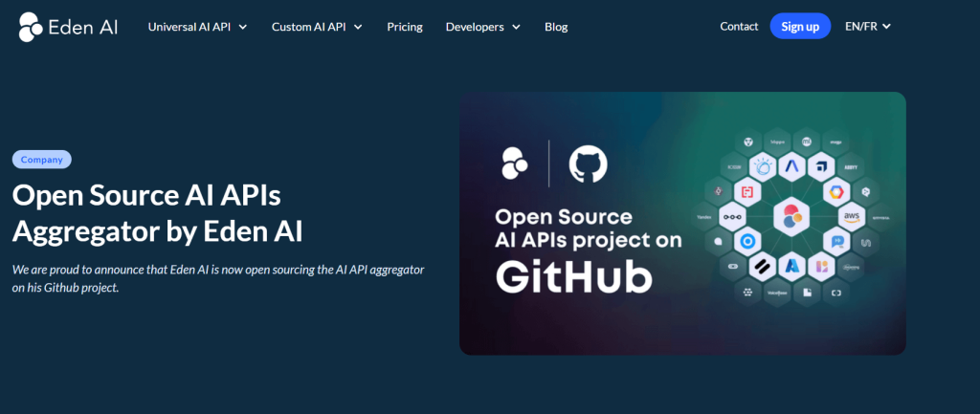Click the announcement paragraph about open sourcing
980x414 pixels.
click(218, 279)
